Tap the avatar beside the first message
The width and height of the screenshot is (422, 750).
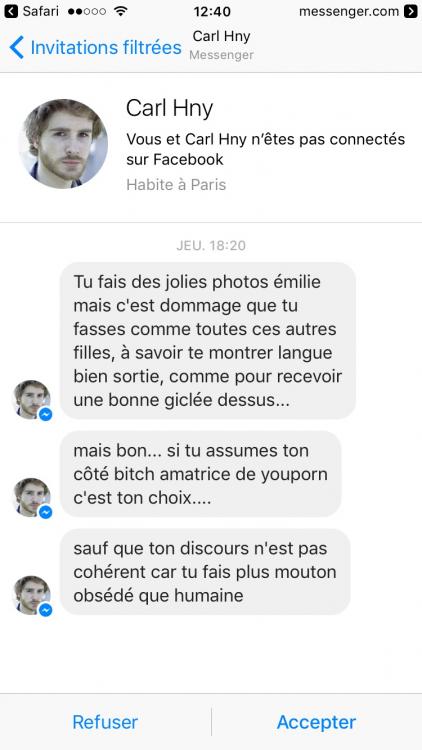click(x=32, y=399)
